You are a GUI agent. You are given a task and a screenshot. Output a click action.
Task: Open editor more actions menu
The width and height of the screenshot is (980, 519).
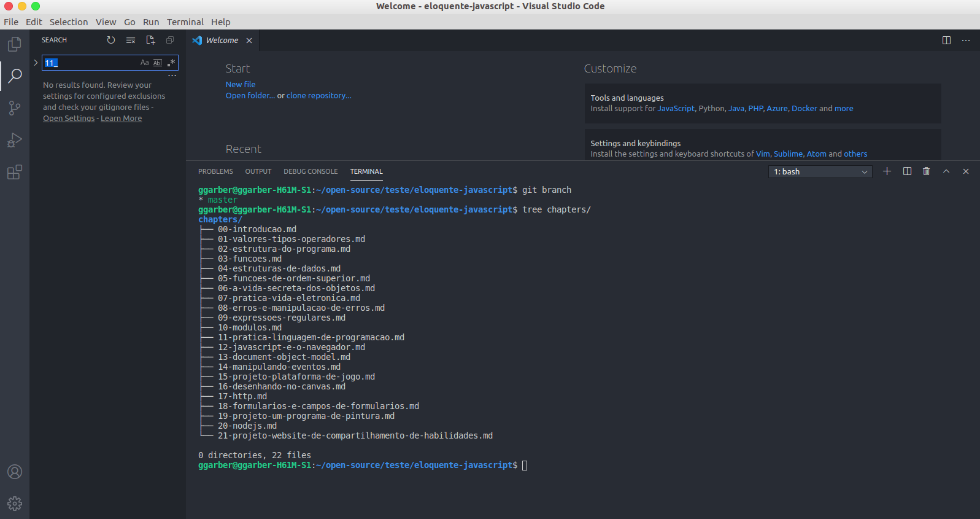[x=966, y=41]
